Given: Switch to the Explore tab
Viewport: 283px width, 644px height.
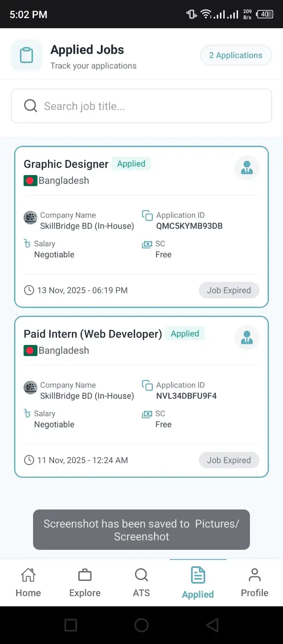Looking at the screenshot, I should click(85, 582).
